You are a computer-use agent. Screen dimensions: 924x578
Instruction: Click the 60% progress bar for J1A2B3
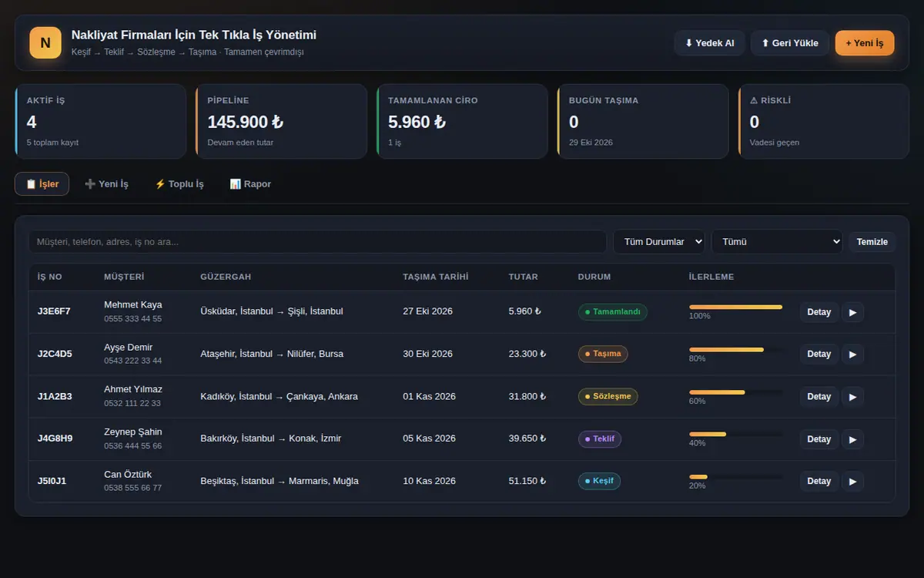click(x=735, y=391)
